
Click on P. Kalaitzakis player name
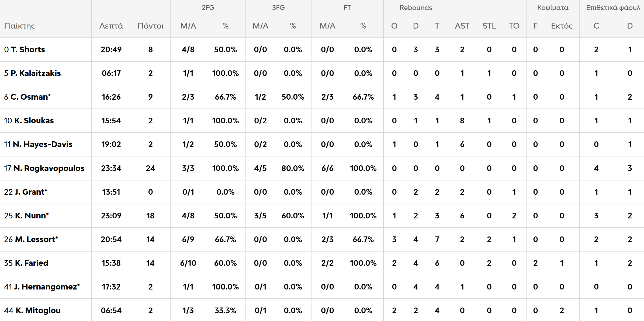tap(36, 73)
